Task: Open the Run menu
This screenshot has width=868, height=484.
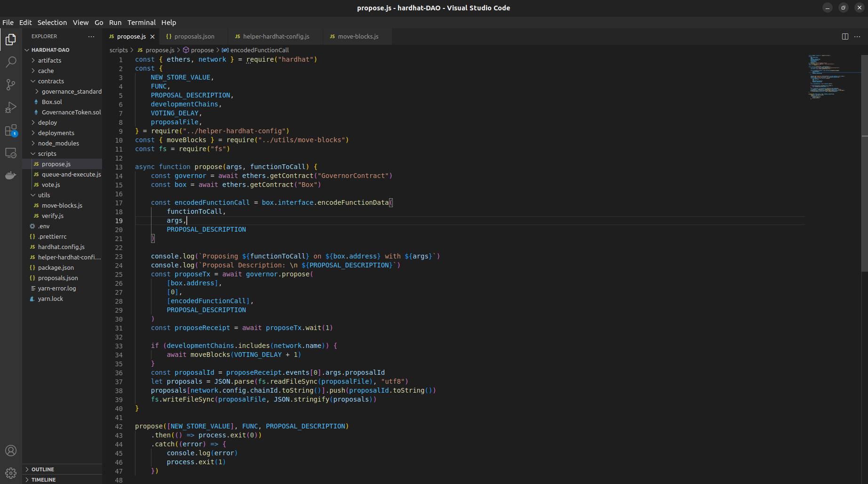Action: coord(115,22)
